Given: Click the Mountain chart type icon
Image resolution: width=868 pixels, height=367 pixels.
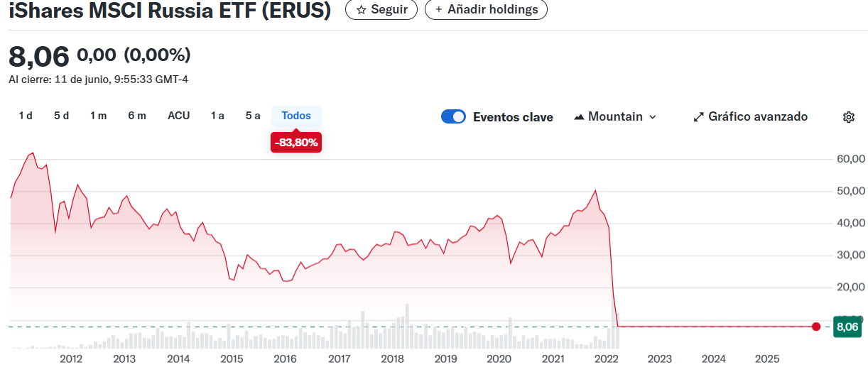Looking at the screenshot, I should pyautogui.click(x=579, y=117).
